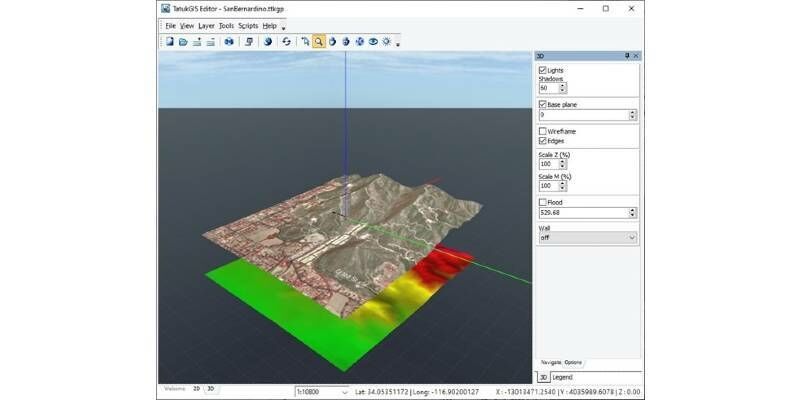
Task: Click the TatukGIS app icon in title bar
Action: tap(165, 9)
